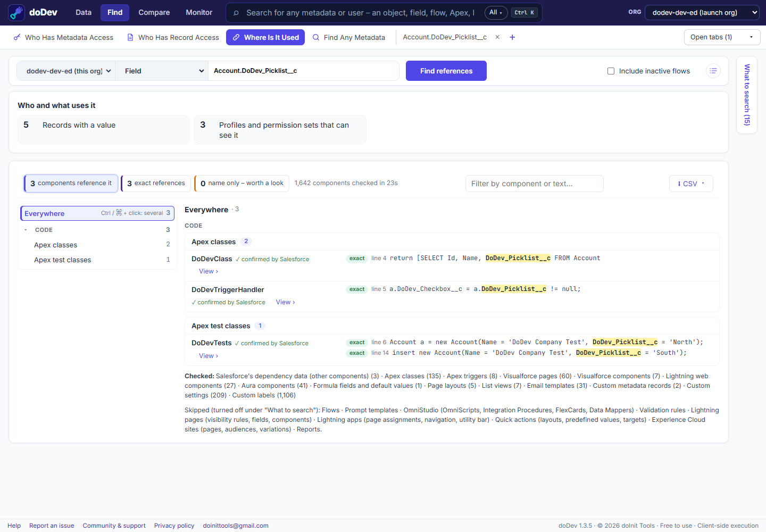This screenshot has width=766, height=532.
Task: Click the document icon on Who Has Record Access
Action: (x=130, y=37)
